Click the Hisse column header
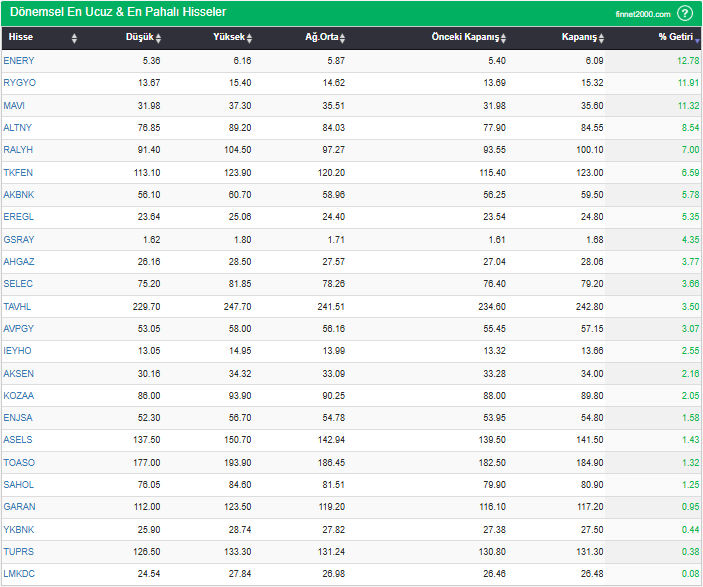The image size is (703, 587). click(21, 38)
